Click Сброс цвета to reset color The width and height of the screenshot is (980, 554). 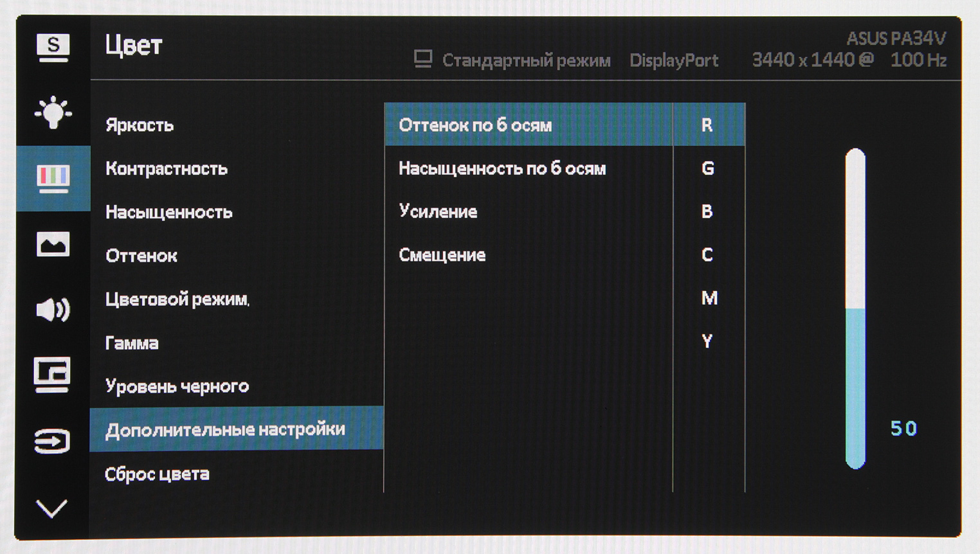(157, 474)
